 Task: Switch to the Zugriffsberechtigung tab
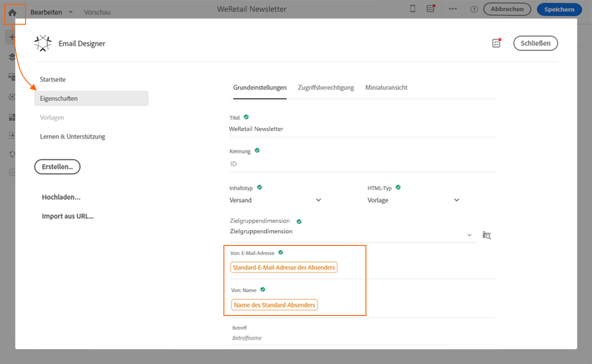pos(326,87)
